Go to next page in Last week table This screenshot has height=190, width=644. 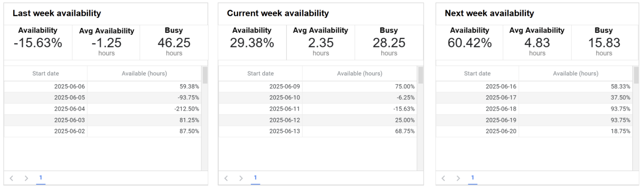26,178
